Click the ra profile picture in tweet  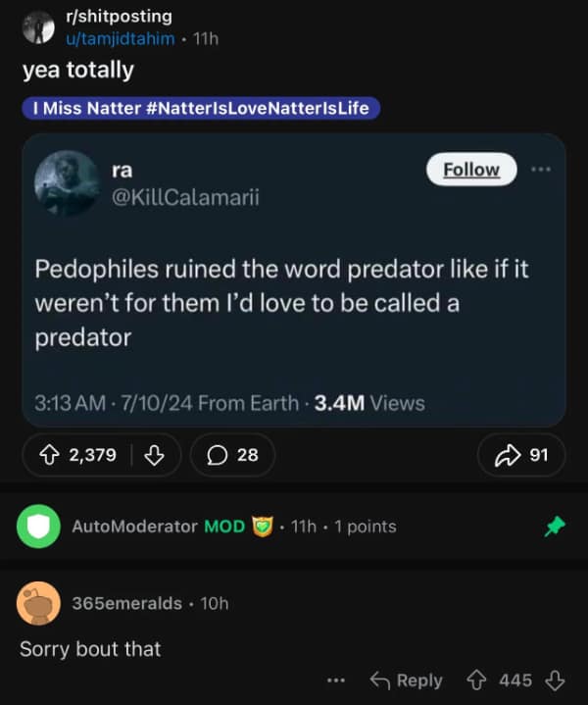coord(66,183)
